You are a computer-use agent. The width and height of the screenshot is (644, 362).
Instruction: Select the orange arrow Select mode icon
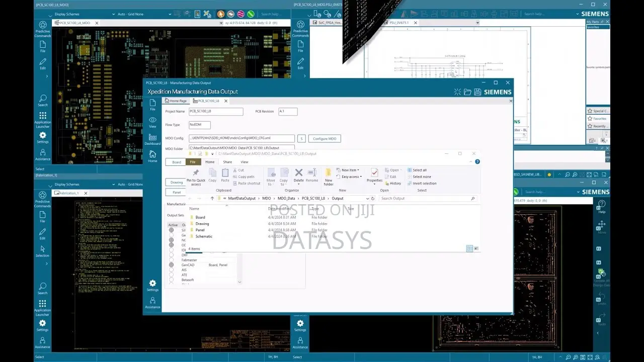pos(221,14)
